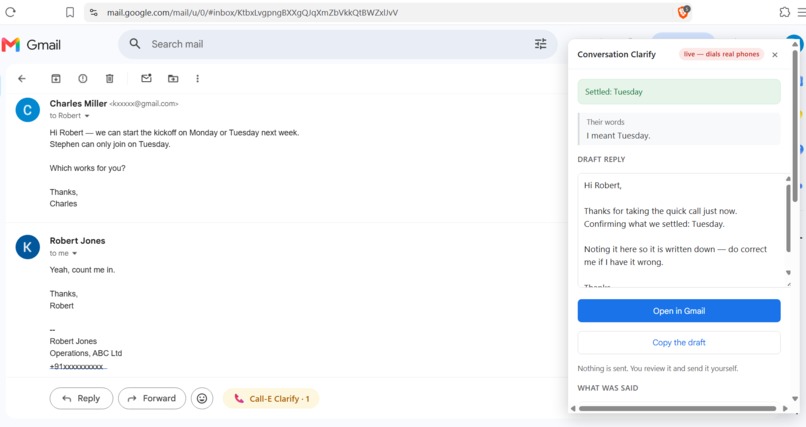Click the Gmail logo

31,45
